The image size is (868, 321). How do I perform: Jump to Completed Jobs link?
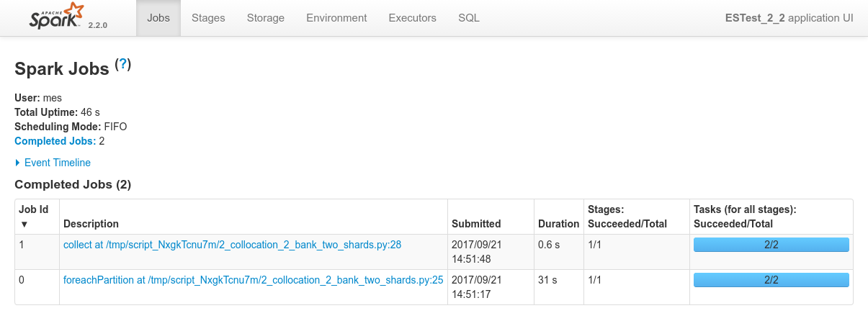[55, 141]
